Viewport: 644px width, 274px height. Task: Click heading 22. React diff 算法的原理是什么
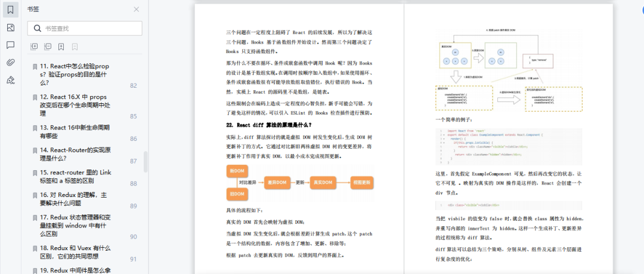pos(269,125)
